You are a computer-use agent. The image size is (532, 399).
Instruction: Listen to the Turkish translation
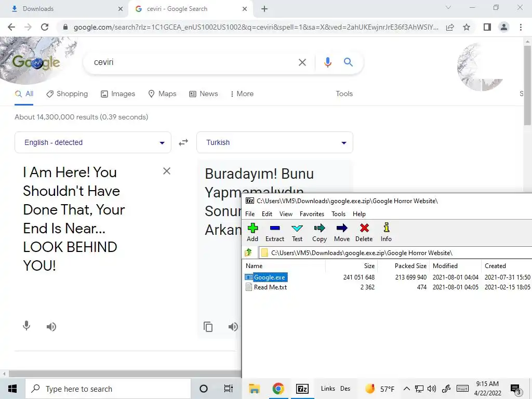click(x=233, y=327)
